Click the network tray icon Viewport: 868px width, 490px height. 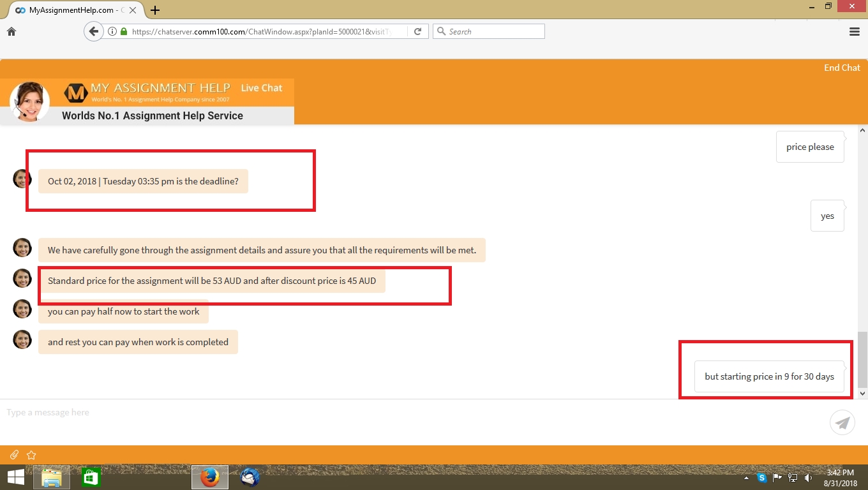coord(793,477)
